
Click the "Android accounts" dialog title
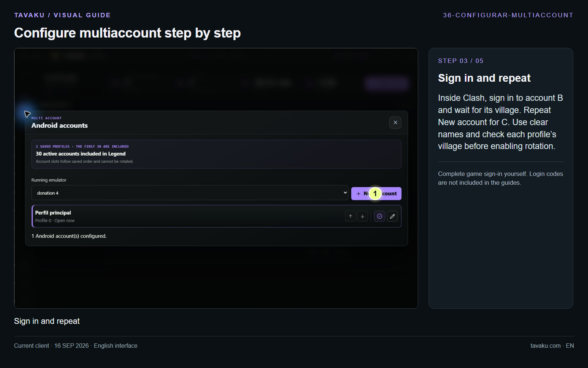pos(60,125)
